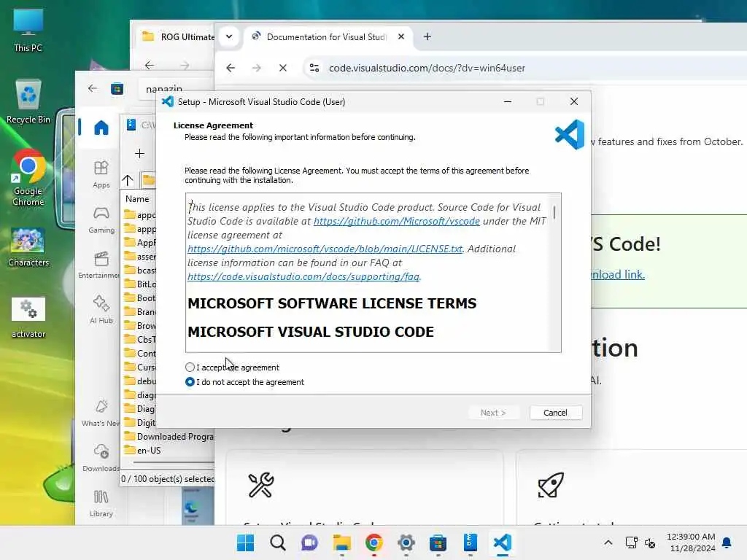Open activator desktop icon
Image resolution: width=747 pixels, height=560 pixels.
pyautogui.click(x=28, y=318)
